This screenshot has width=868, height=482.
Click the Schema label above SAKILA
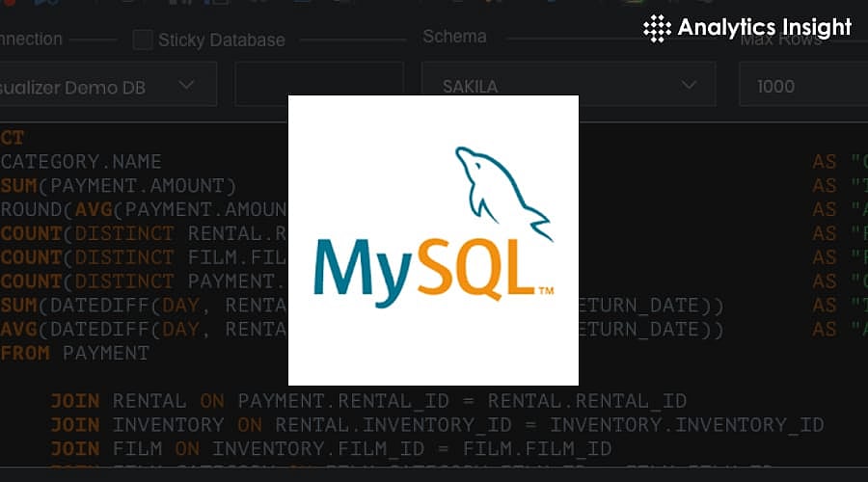coord(454,37)
